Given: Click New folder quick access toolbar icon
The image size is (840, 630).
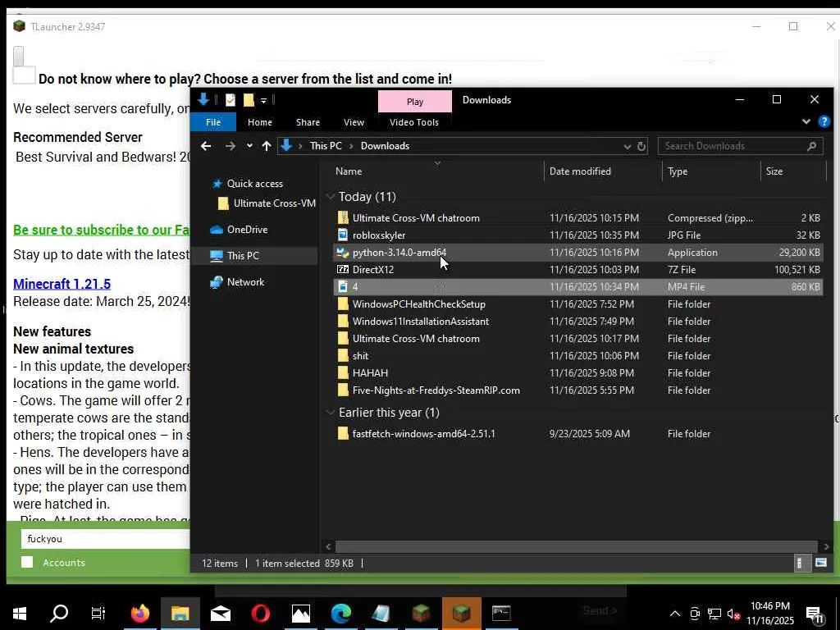Looking at the screenshot, I should tap(249, 99).
